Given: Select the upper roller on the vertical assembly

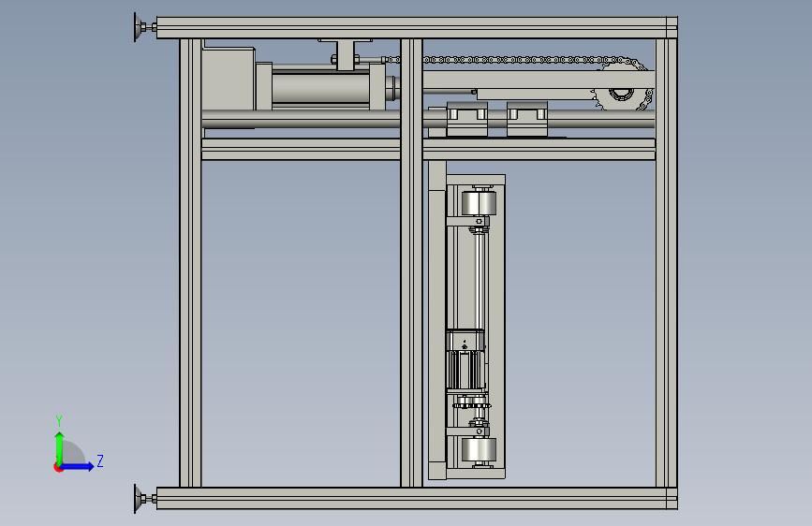Looking at the screenshot, I should (479, 203).
